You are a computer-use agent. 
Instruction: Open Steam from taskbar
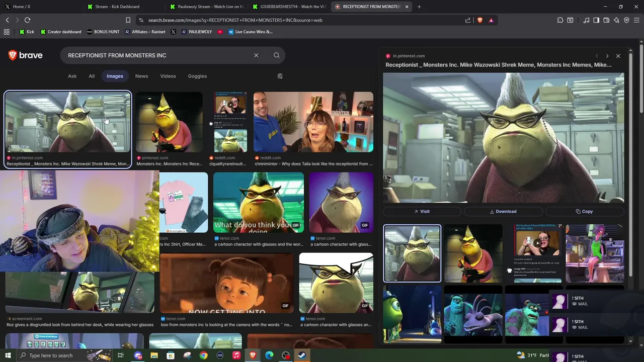(302, 355)
